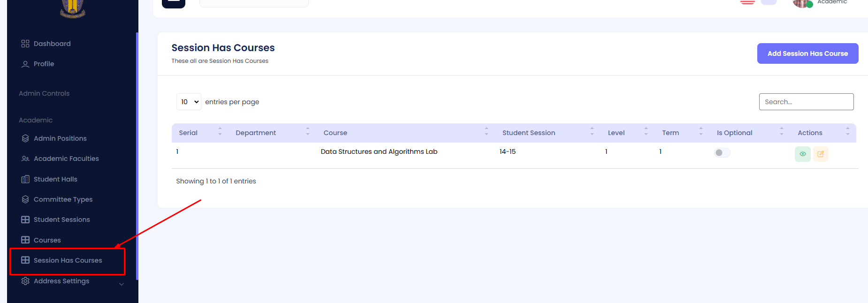Open Admin Positions link
This screenshot has width=868, height=303.
coord(60,138)
